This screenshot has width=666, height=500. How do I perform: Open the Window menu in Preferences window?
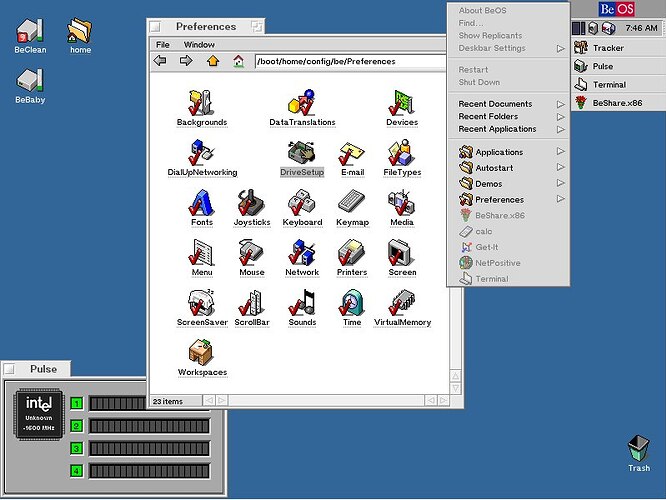pos(199,45)
